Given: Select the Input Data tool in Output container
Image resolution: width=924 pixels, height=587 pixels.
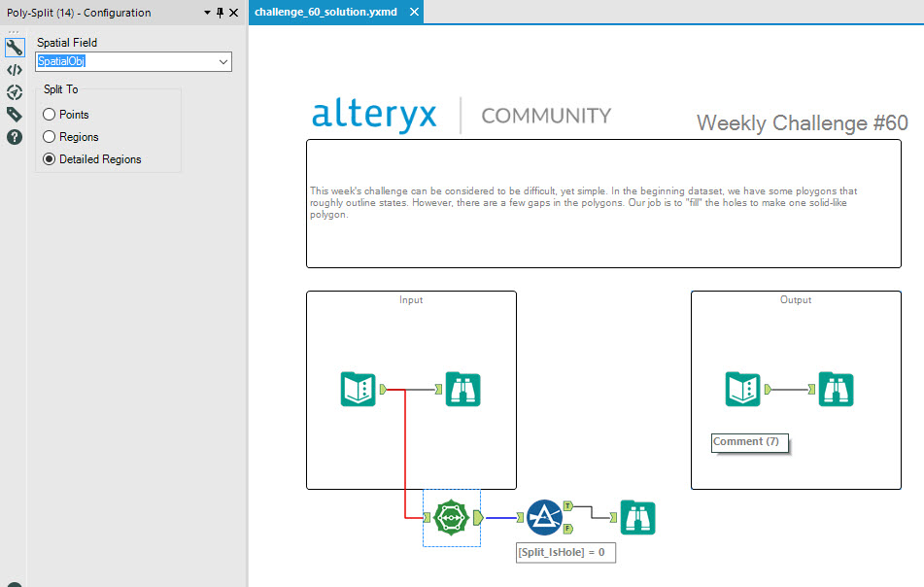Looking at the screenshot, I should pos(743,389).
